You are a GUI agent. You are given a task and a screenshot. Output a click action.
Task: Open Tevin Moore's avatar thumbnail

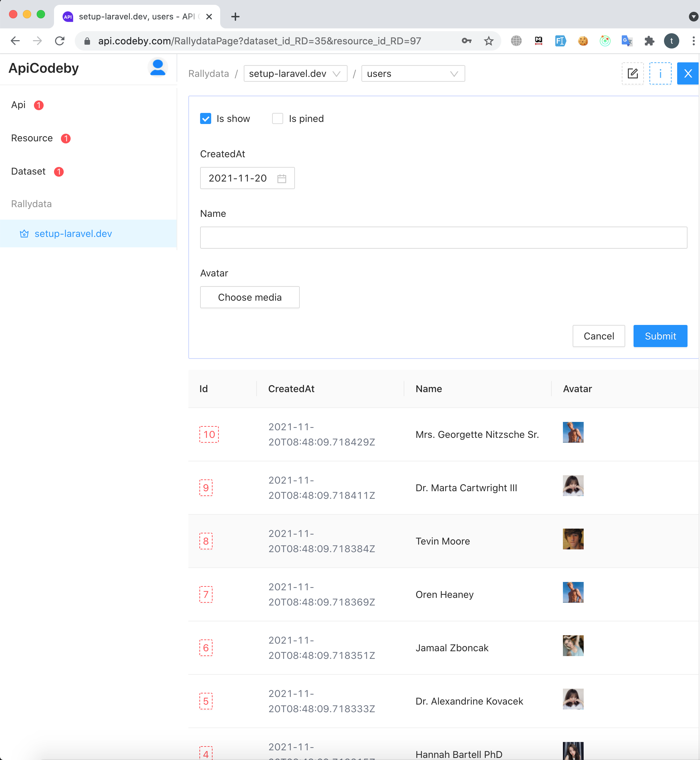(x=573, y=539)
